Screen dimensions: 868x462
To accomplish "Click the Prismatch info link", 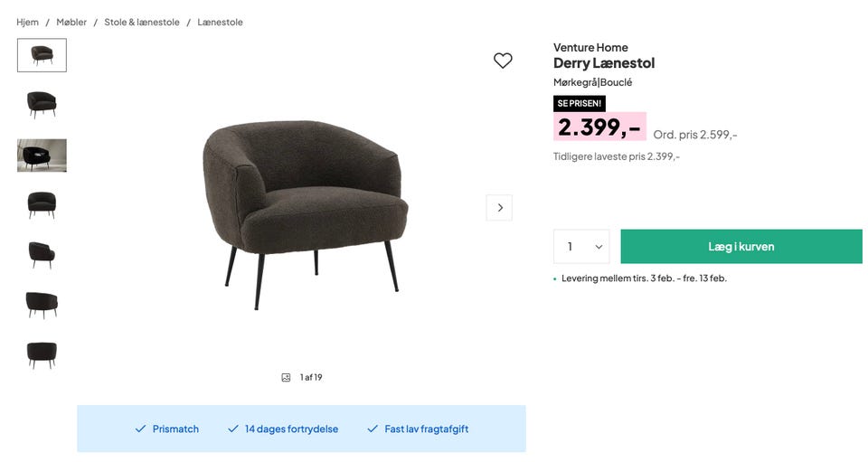I will pos(175,429).
